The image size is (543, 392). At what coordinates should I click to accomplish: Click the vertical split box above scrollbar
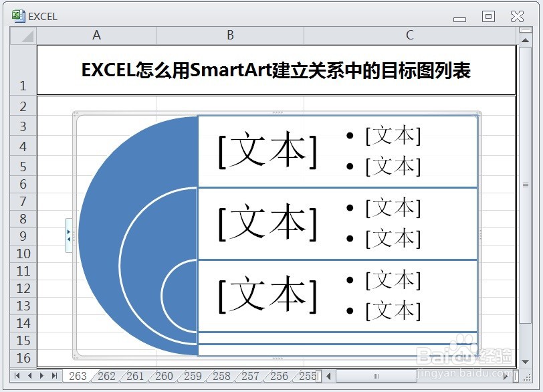(x=526, y=30)
